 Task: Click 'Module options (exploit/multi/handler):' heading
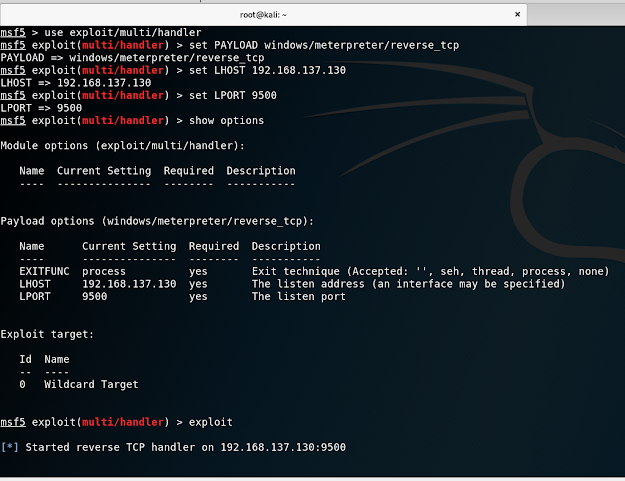point(122,146)
